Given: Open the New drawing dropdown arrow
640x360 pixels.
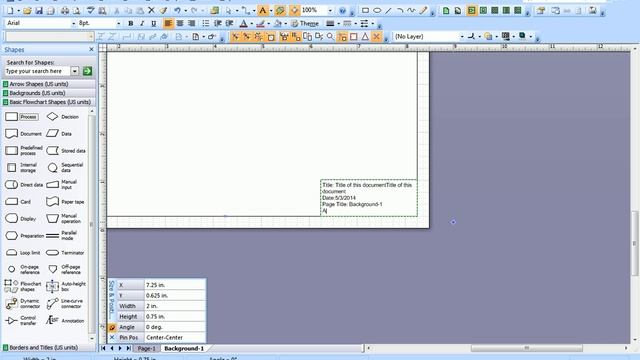Looking at the screenshot, I should click(18, 11).
